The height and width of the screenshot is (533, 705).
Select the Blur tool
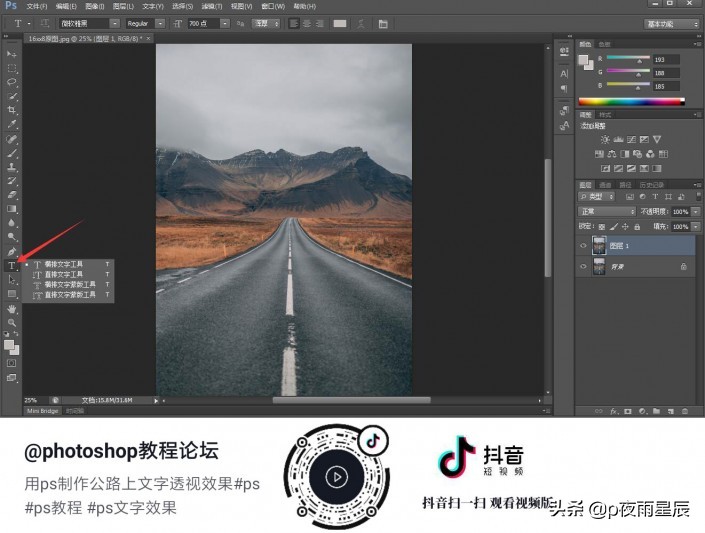[12, 223]
